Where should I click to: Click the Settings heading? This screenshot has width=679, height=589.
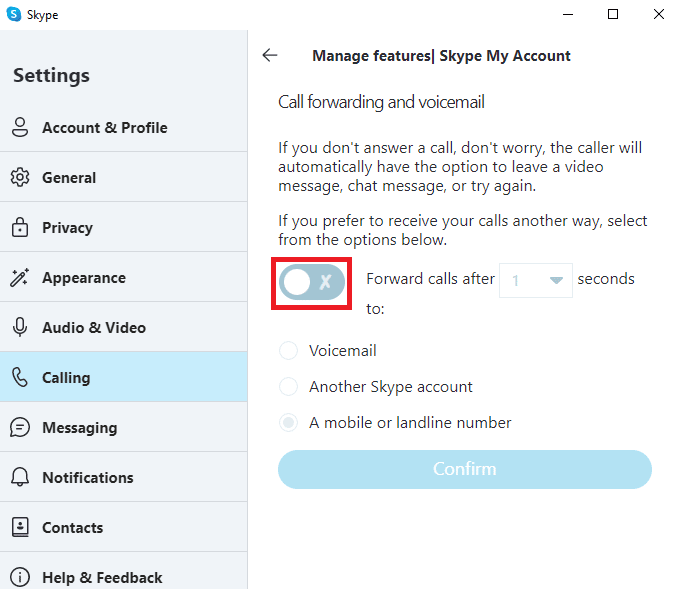pos(51,75)
